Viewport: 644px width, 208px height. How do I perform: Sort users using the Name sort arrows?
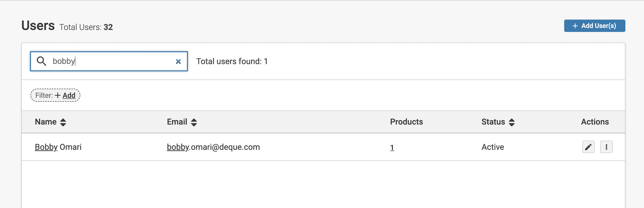click(63, 122)
